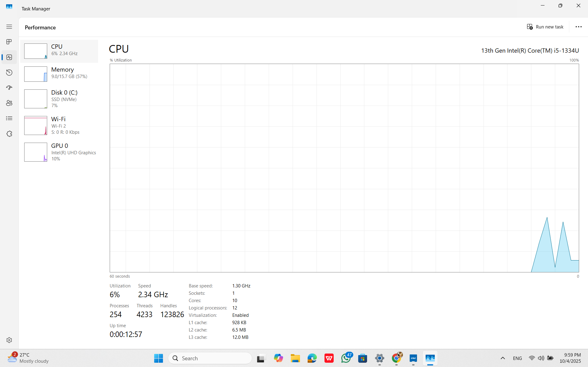Click the ENG language indicator
Viewport: 588px width, 367px height.
click(x=517, y=358)
